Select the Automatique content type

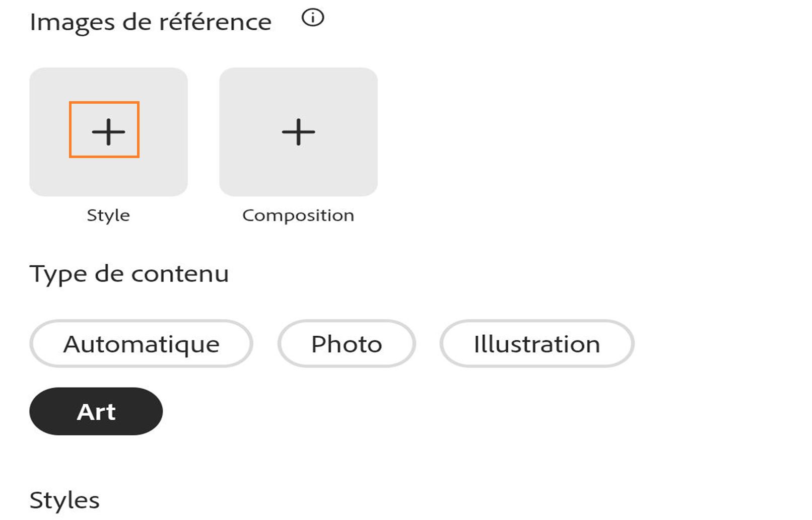142,344
